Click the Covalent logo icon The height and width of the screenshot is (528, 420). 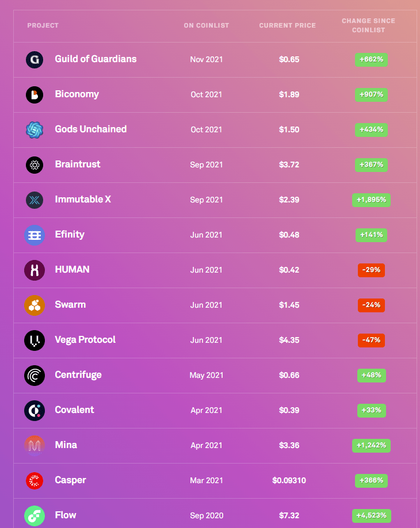coord(35,411)
